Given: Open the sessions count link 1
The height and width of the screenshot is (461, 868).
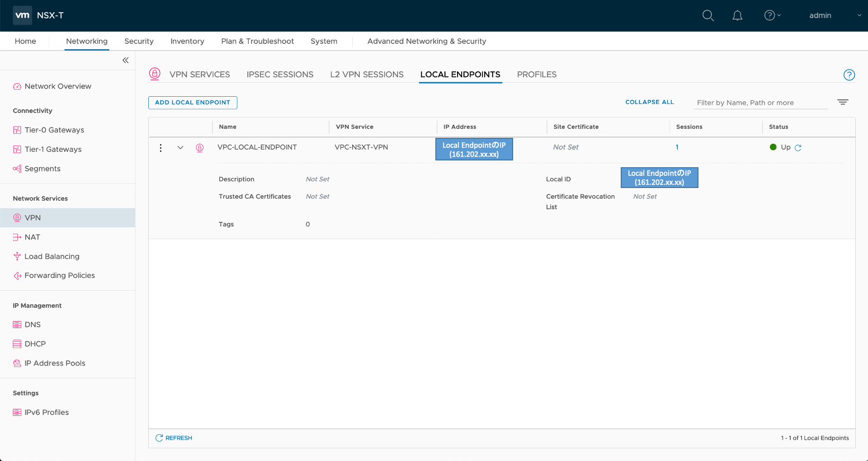Looking at the screenshot, I should pyautogui.click(x=677, y=147).
